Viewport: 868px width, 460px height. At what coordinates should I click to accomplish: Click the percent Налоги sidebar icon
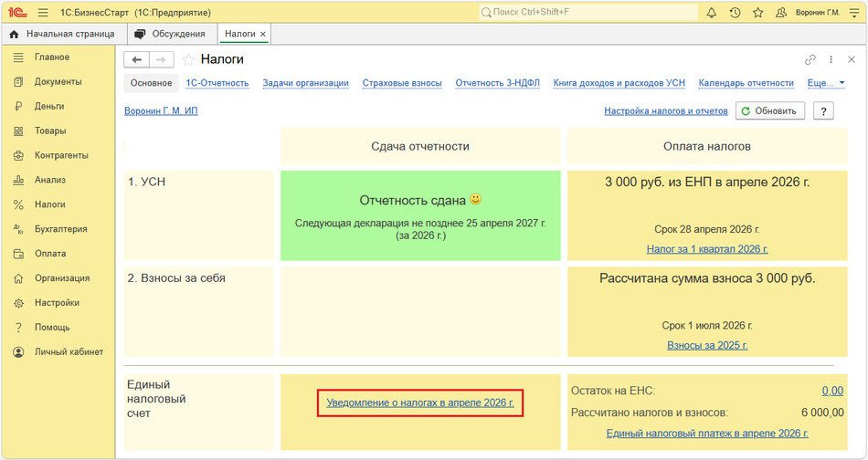point(18,204)
